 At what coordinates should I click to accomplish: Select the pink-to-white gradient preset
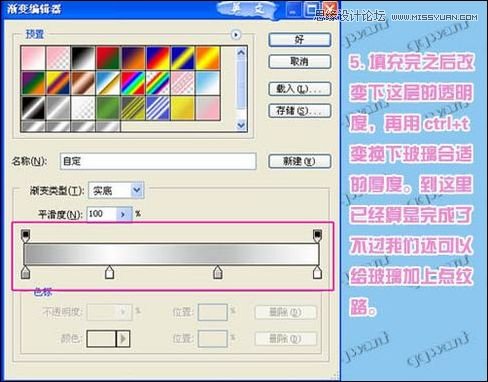click(33, 58)
